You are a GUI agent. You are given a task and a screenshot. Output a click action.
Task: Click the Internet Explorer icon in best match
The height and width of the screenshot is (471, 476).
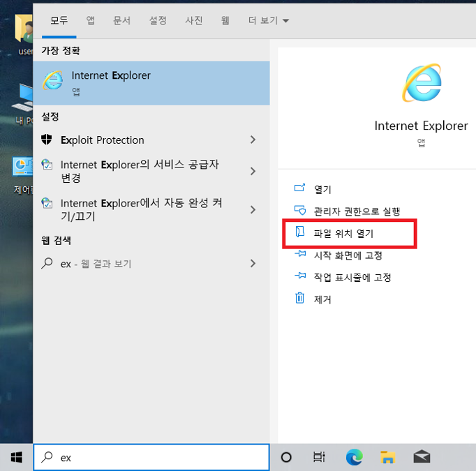[x=53, y=80]
